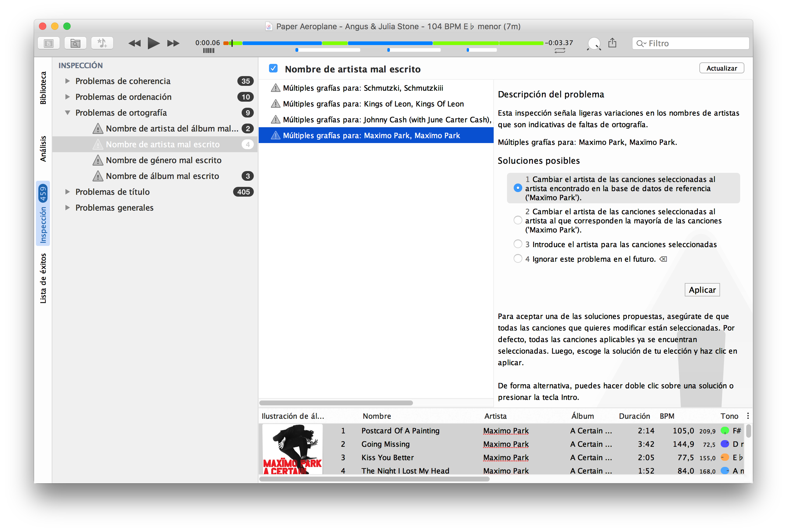Click warning icon on the Schmutzki grafías row
Screen dimensions: 787x532
click(x=276, y=88)
